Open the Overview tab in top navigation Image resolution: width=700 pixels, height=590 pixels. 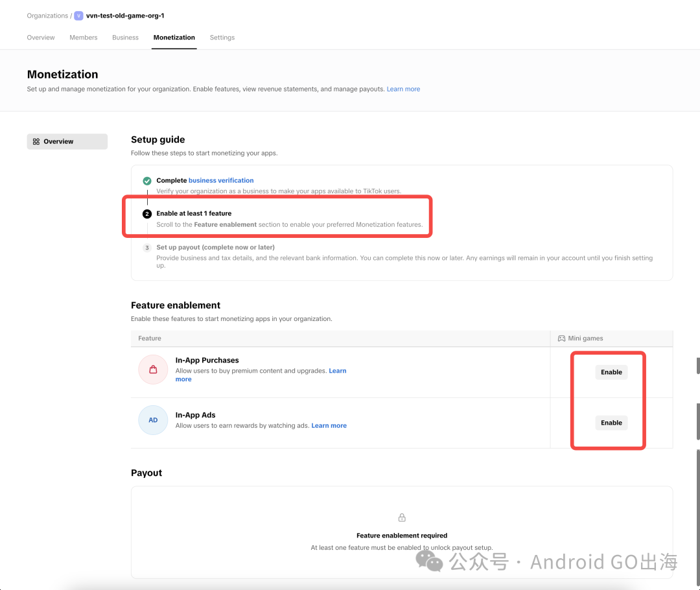pyautogui.click(x=41, y=38)
